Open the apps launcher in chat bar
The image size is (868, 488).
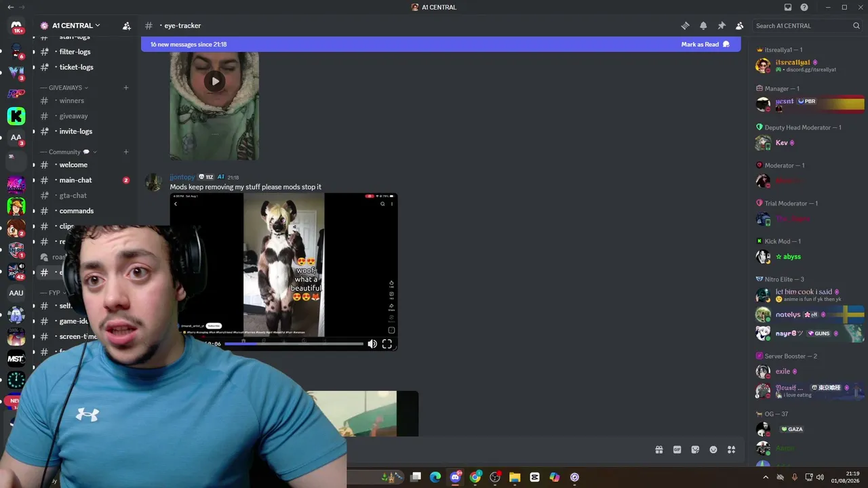(x=732, y=449)
